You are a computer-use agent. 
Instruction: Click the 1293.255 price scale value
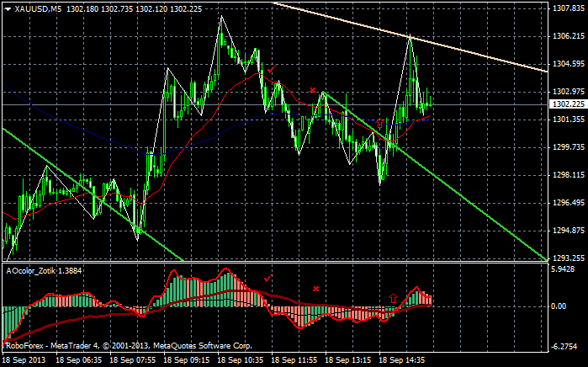[x=569, y=258]
